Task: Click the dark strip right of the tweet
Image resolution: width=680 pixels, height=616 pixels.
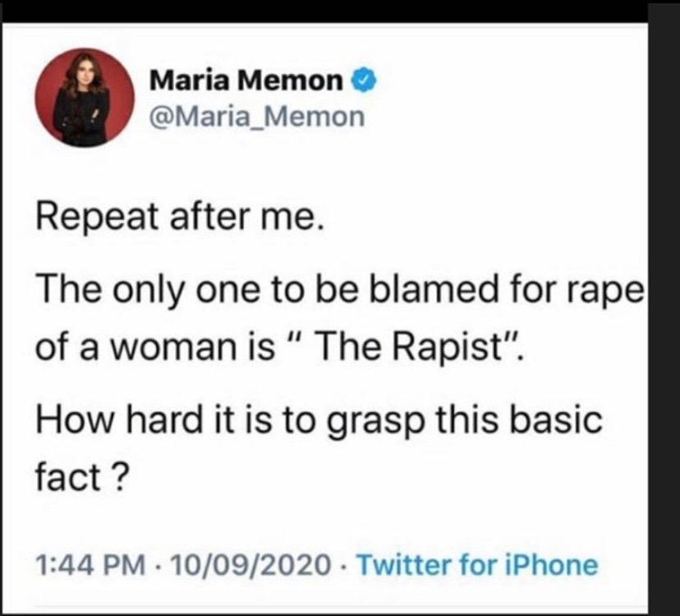Action: coord(664,329)
